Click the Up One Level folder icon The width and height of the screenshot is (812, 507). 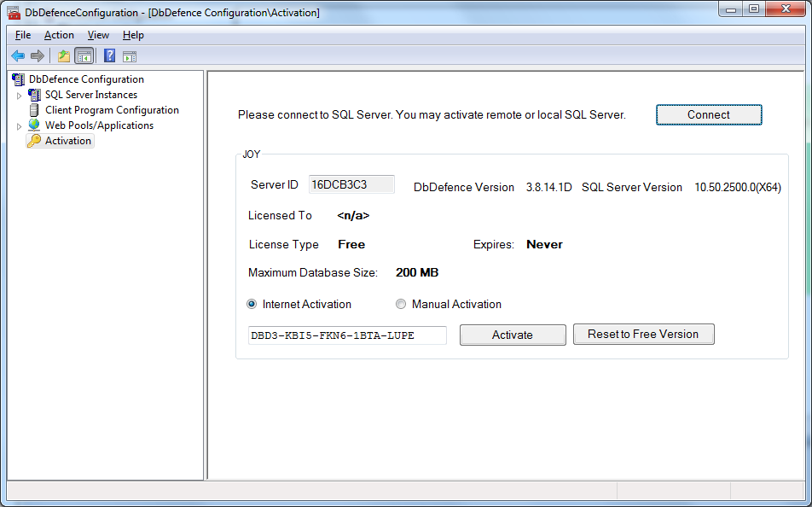63,56
